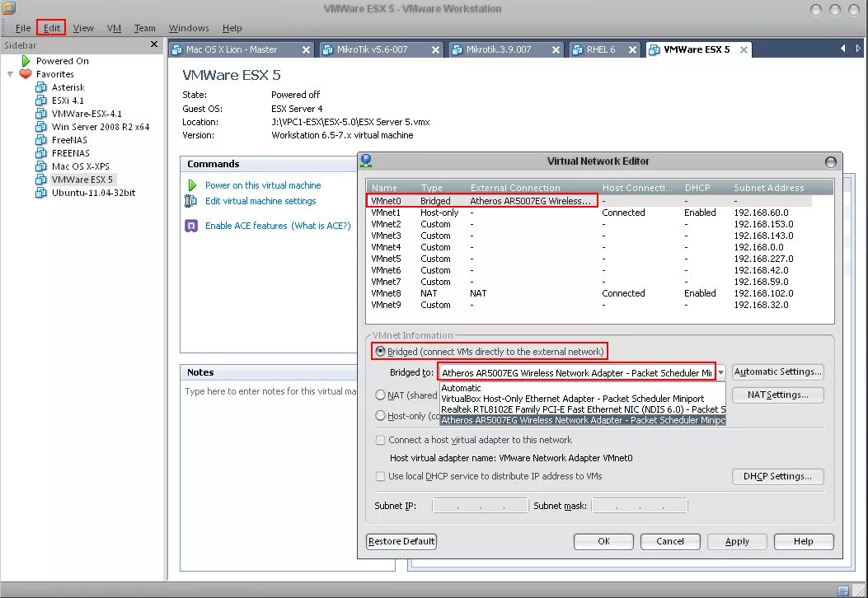Click the FreeNAS VM icon

point(41,140)
